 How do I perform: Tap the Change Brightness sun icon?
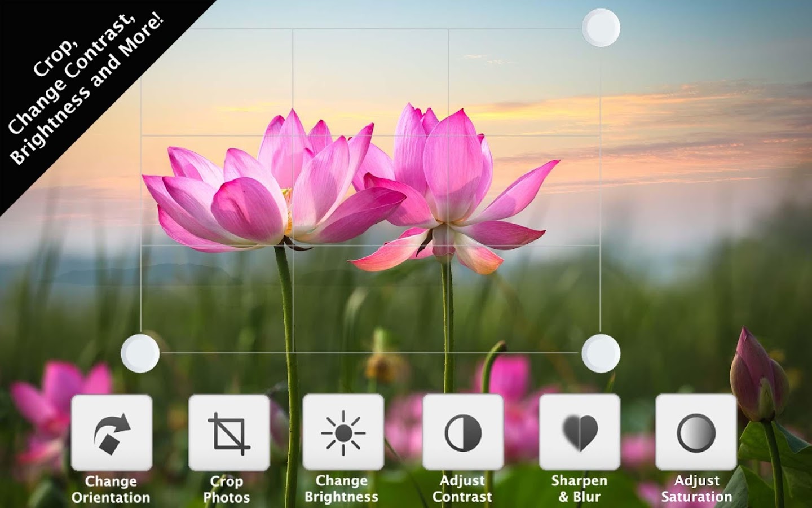click(343, 433)
